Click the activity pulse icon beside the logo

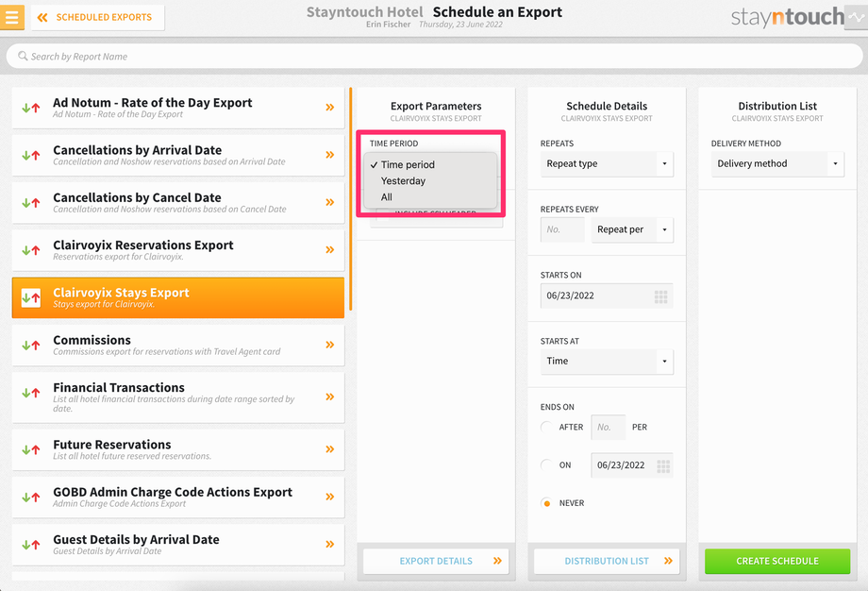coord(857,17)
